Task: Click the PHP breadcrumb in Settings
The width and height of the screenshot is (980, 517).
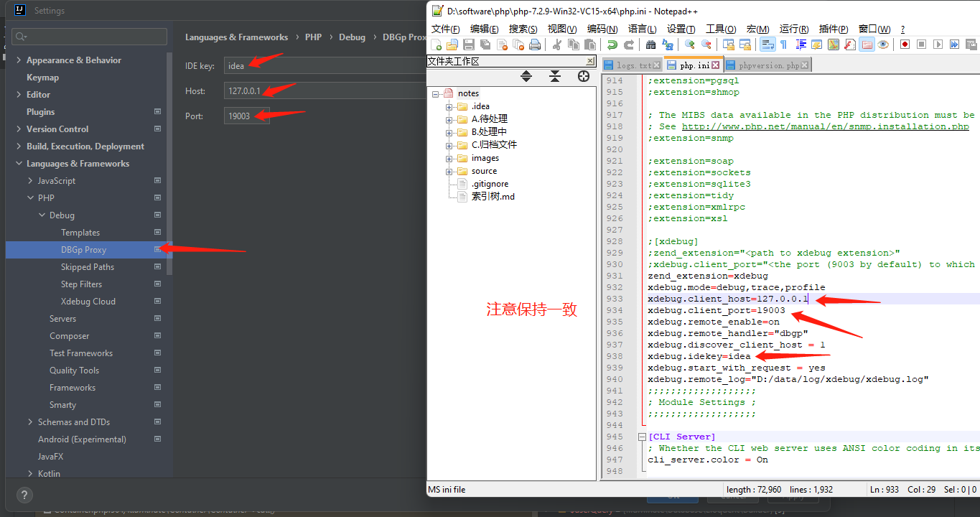Action: coord(313,37)
